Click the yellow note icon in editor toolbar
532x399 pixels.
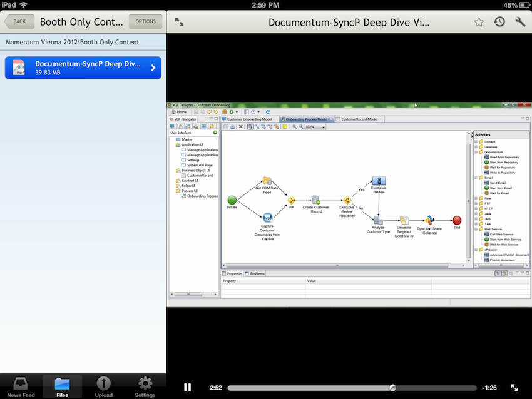(x=285, y=127)
